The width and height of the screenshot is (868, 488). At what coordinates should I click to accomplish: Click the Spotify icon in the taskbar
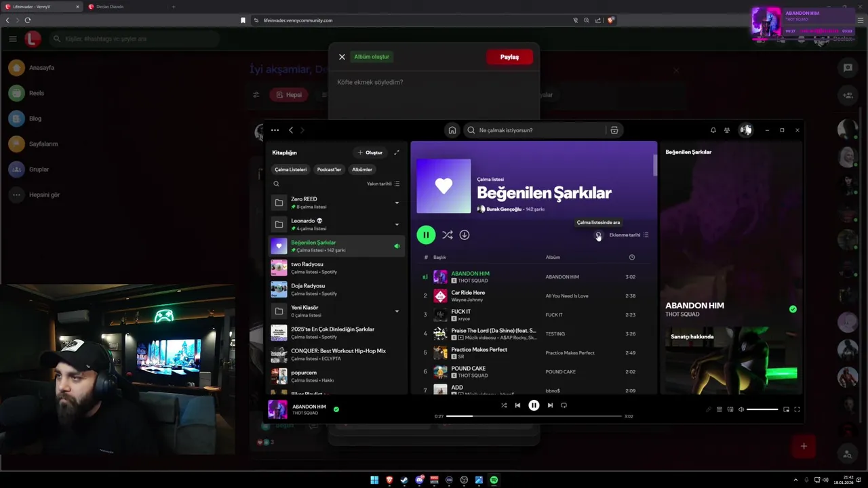click(x=494, y=480)
